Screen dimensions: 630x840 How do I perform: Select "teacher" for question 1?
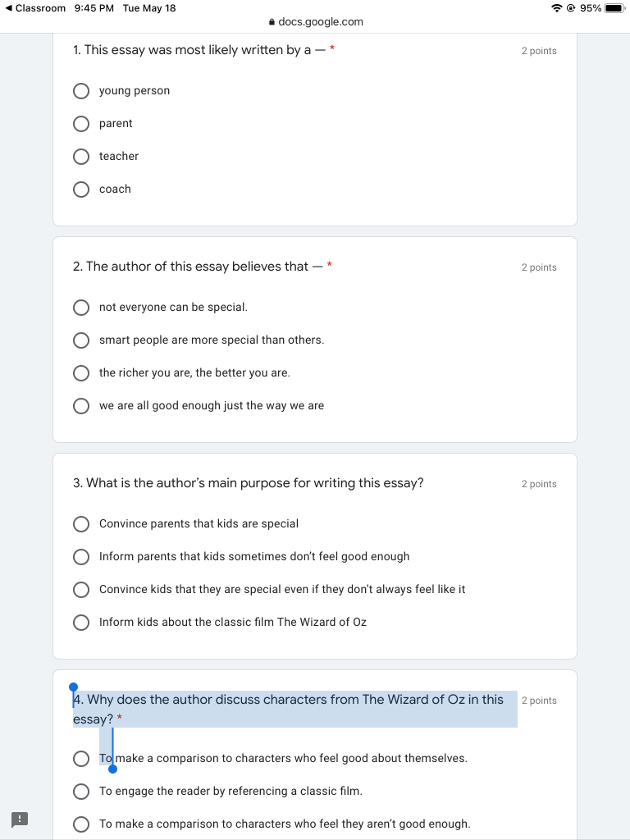[x=81, y=157]
